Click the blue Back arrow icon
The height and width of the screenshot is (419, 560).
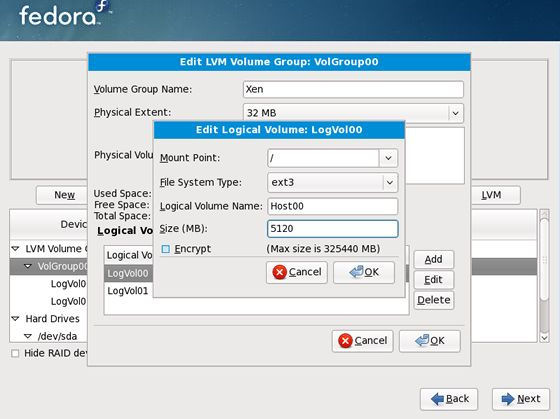437,399
